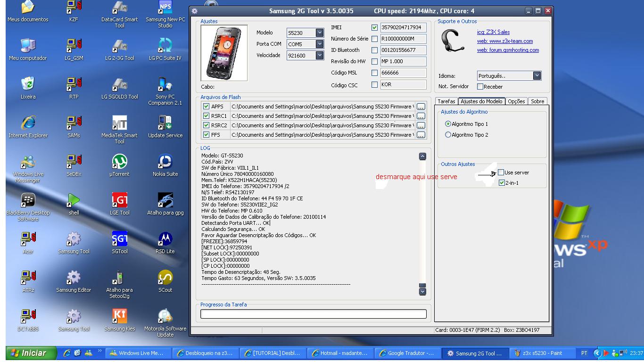Select the SGTool desktop icon
644x362 pixels.
click(120, 243)
